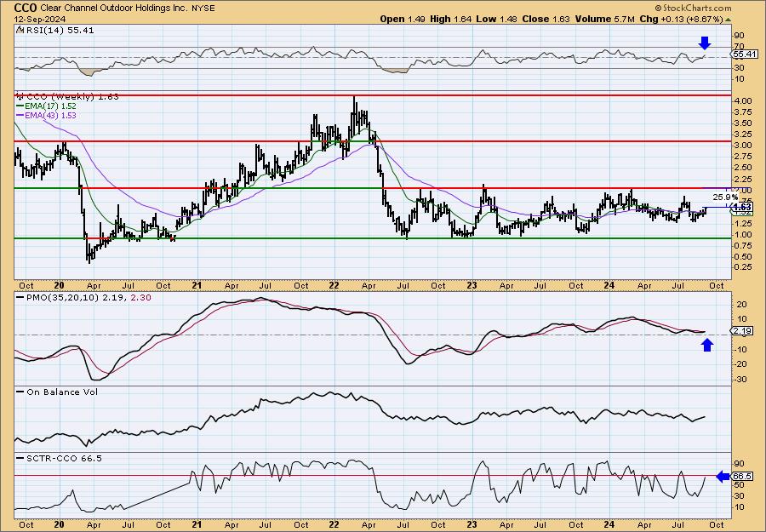This screenshot has width=766, height=532.
Task: Click the 25.9% annotation text
Action: pos(725,197)
